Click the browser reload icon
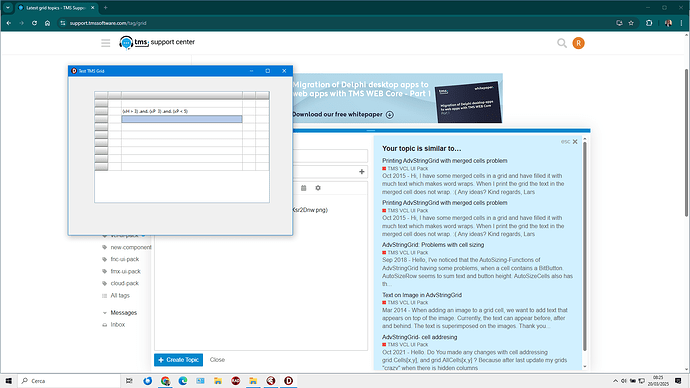 (34, 23)
